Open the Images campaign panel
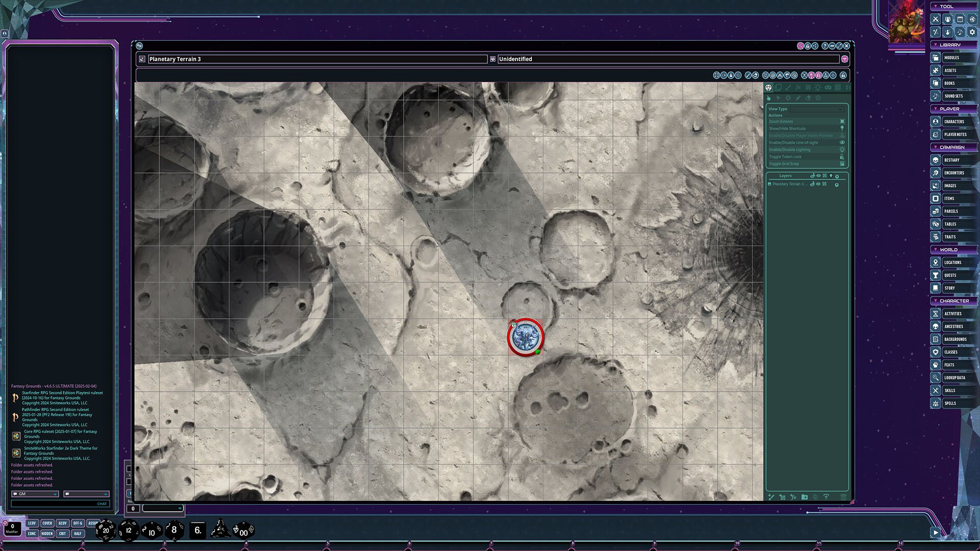 (936, 185)
